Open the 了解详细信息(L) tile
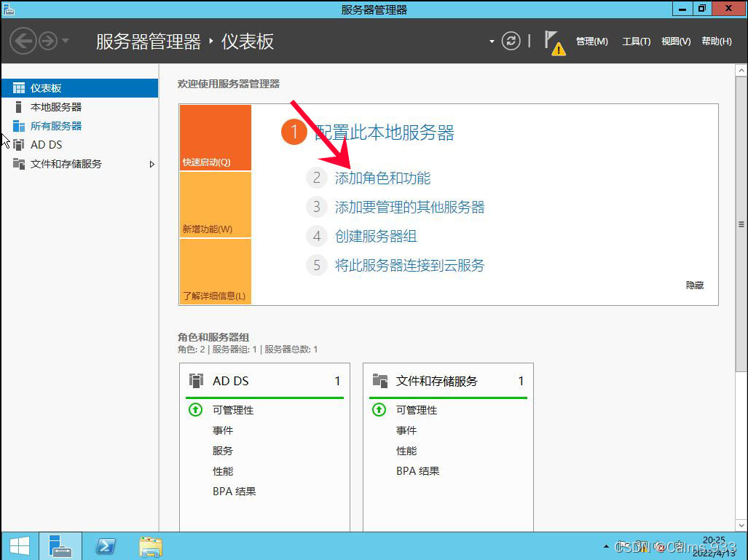The width and height of the screenshot is (748, 560). coord(216,272)
